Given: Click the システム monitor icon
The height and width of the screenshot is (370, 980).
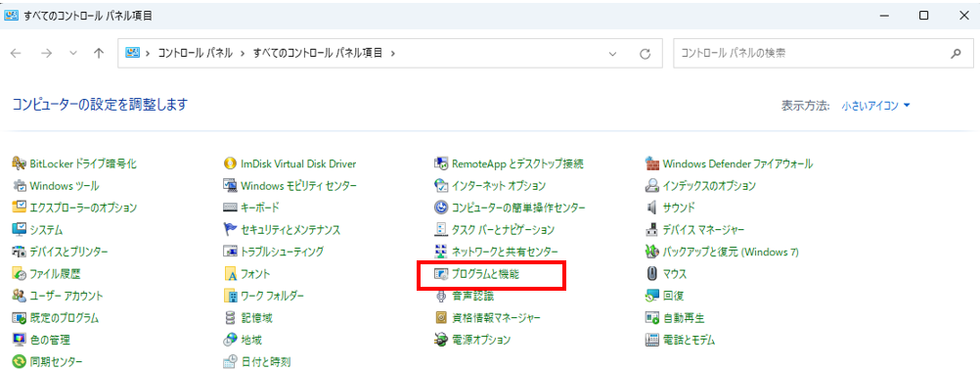Looking at the screenshot, I should pyautogui.click(x=19, y=230).
